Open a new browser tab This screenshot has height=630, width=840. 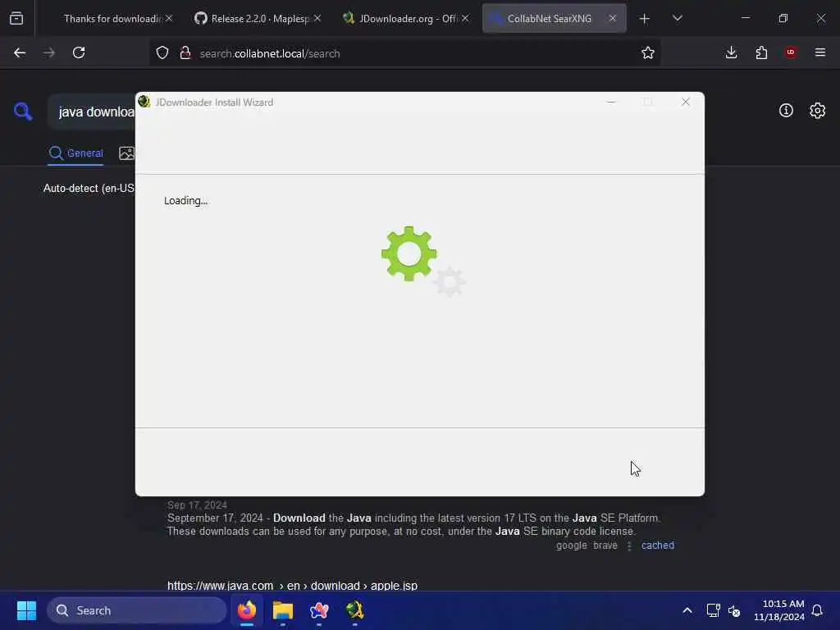pos(644,19)
